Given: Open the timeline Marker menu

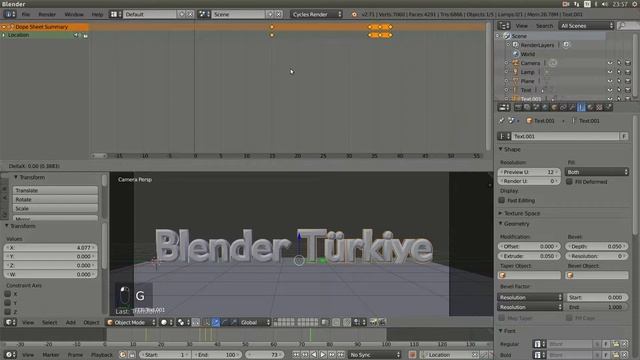Looking at the screenshot, I should [51, 355].
